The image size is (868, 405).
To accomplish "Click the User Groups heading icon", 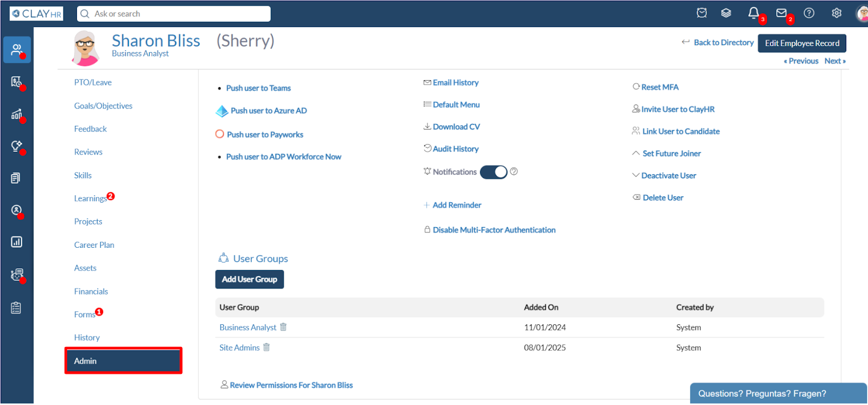I will (x=224, y=258).
